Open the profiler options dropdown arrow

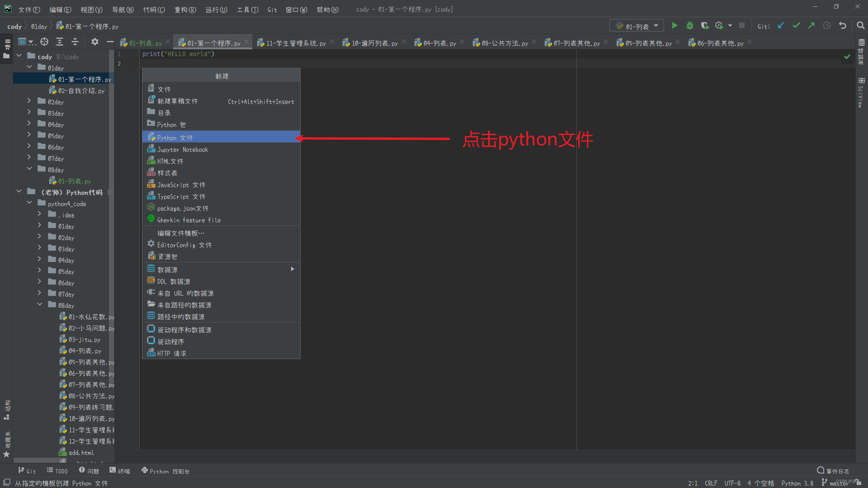point(730,26)
